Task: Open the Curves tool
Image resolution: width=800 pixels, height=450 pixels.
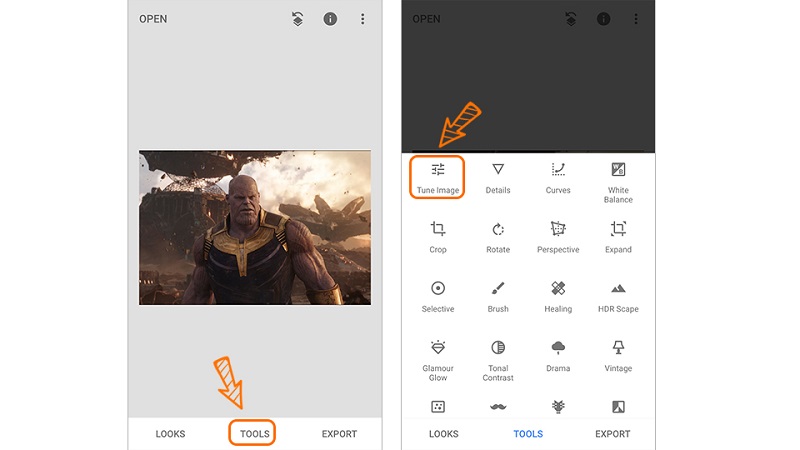Action: tap(558, 179)
